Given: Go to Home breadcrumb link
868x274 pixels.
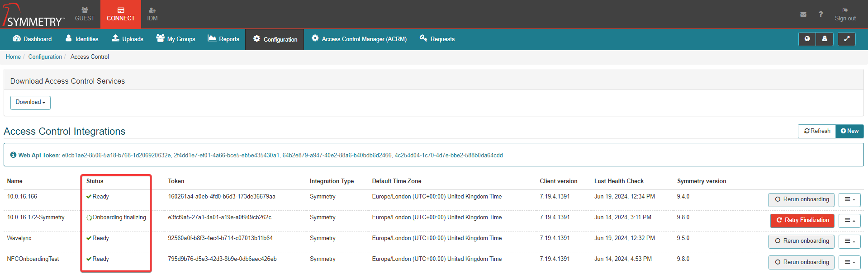Looking at the screenshot, I should coord(13,57).
